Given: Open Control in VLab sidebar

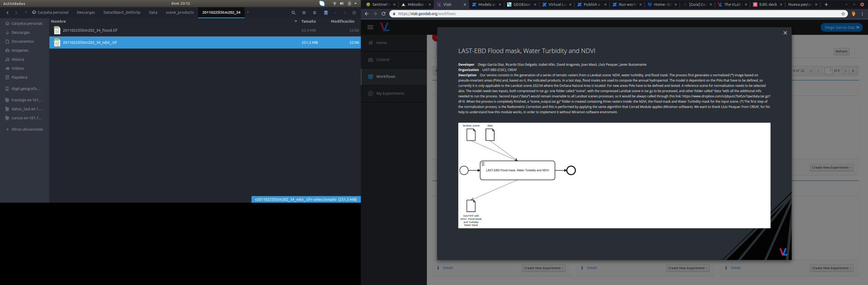Looking at the screenshot, I should click(x=394, y=60).
